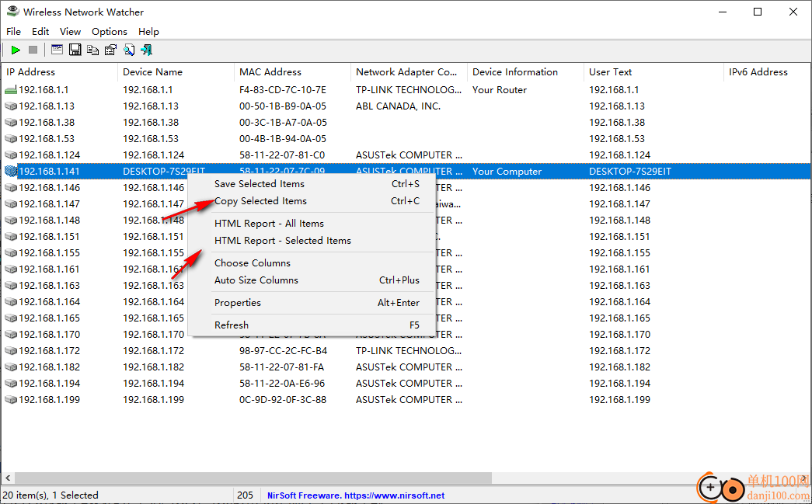Click the computer icon in the selected 192.168.1.141 row
The width and height of the screenshot is (812, 504).
[x=11, y=172]
